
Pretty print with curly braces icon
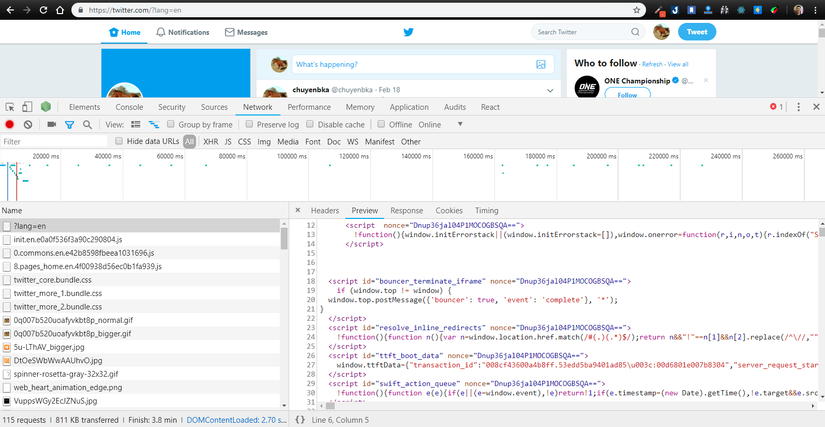pyautogui.click(x=299, y=420)
